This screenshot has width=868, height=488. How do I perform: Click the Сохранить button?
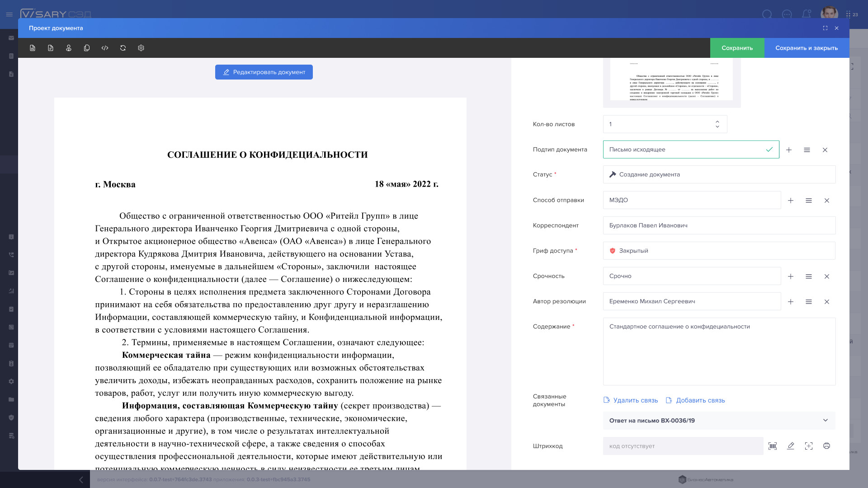737,48
